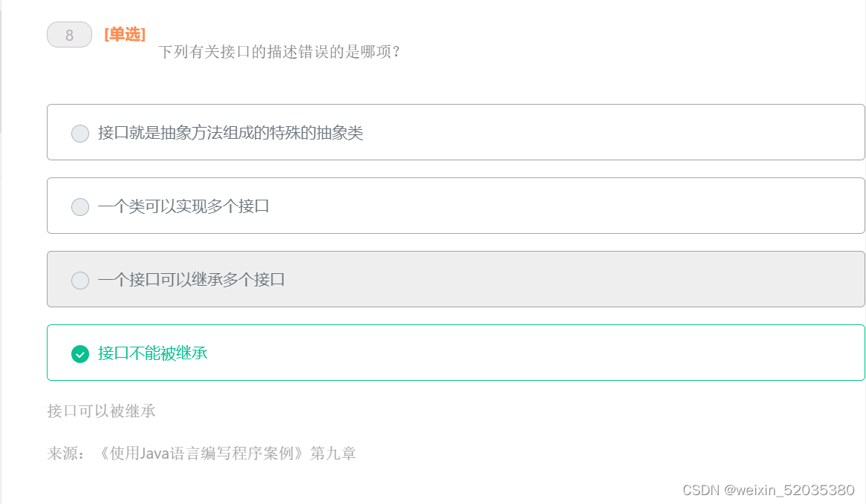Click the question number badge showing 8

(x=68, y=34)
